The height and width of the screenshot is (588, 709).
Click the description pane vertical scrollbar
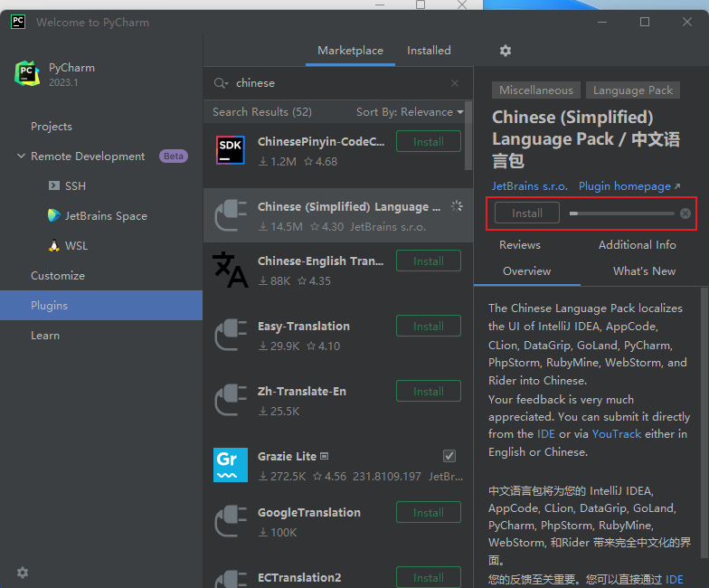[x=704, y=423]
